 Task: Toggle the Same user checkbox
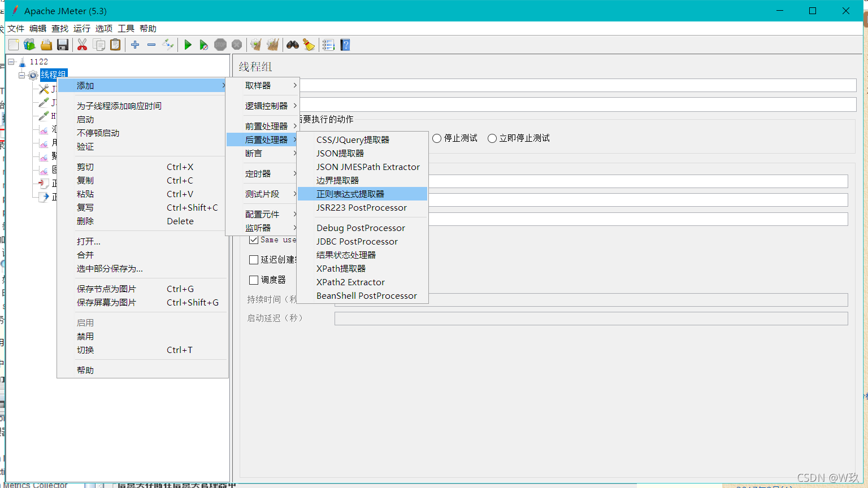tap(254, 239)
